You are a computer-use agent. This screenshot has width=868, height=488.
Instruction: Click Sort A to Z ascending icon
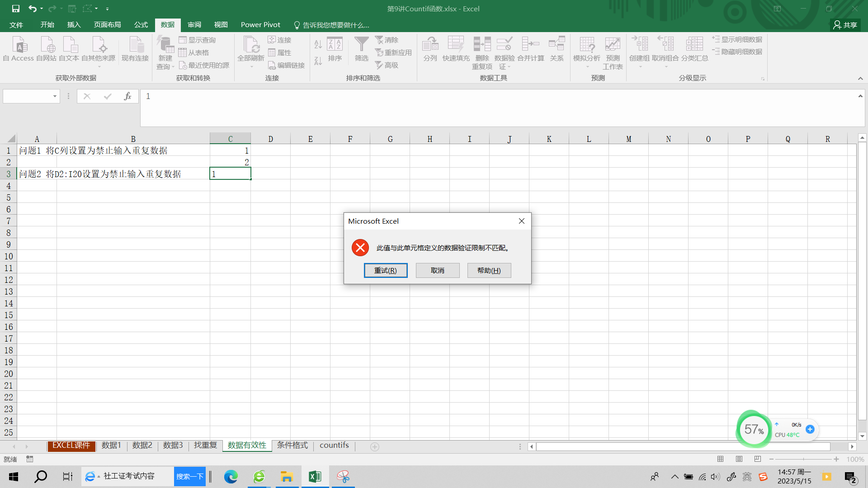tap(318, 44)
